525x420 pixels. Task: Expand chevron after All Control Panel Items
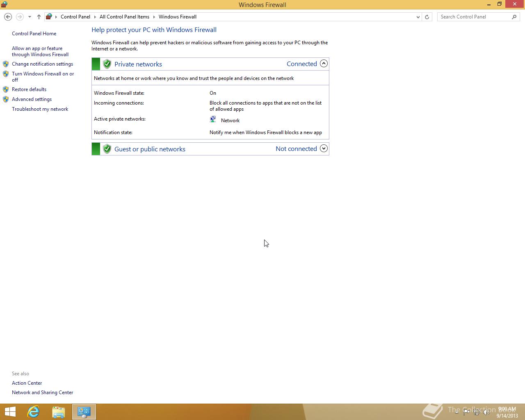(154, 17)
